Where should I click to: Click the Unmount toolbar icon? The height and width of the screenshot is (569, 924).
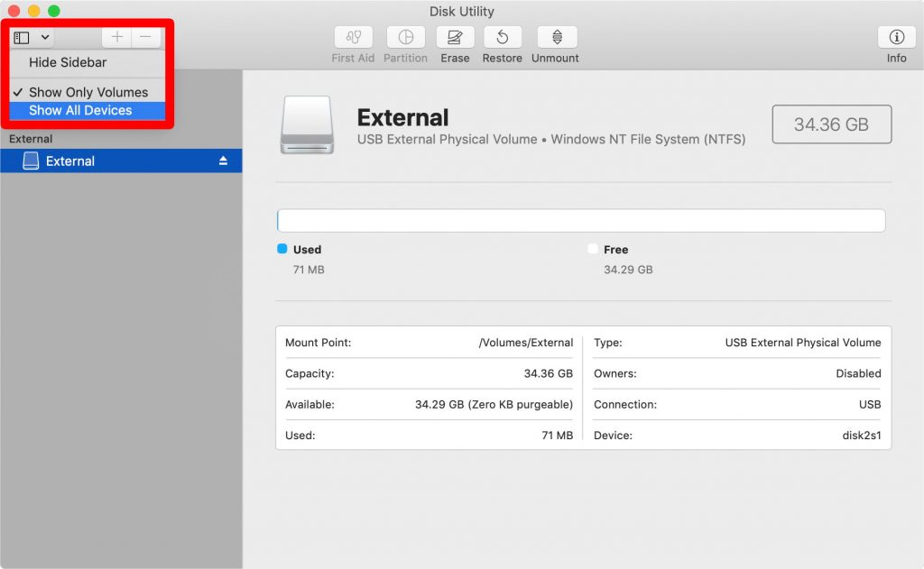click(x=557, y=37)
